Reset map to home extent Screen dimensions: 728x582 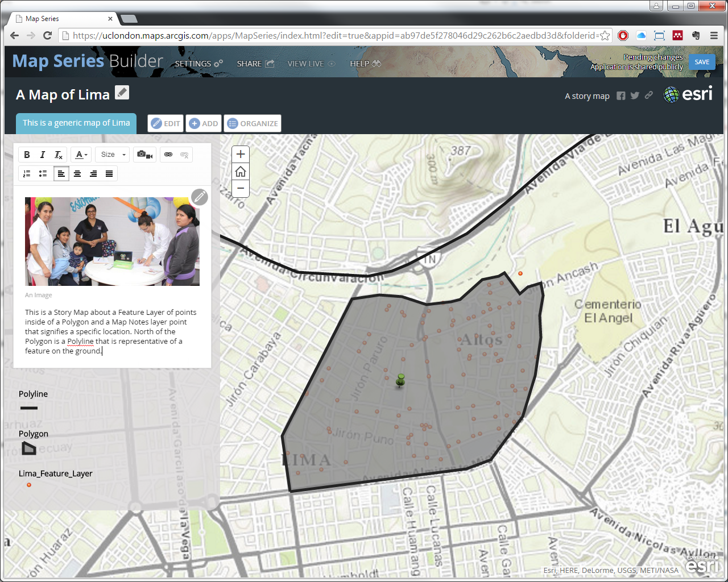(x=241, y=171)
